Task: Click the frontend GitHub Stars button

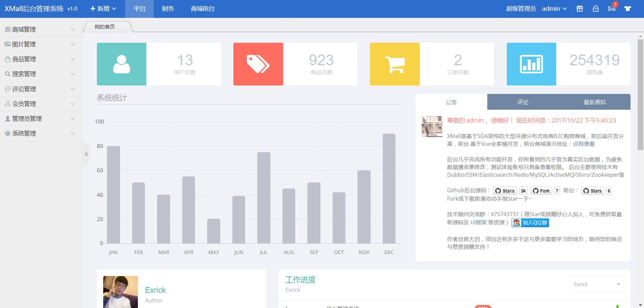Action: coord(592,191)
